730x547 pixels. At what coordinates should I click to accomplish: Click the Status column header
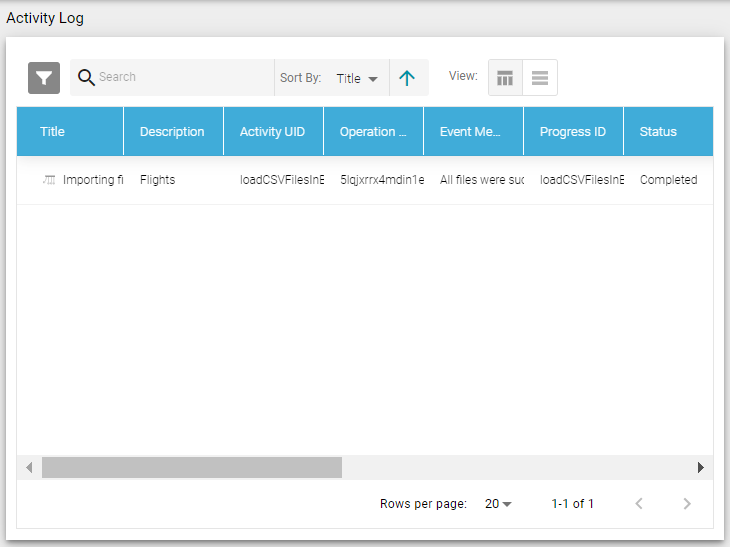click(658, 132)
